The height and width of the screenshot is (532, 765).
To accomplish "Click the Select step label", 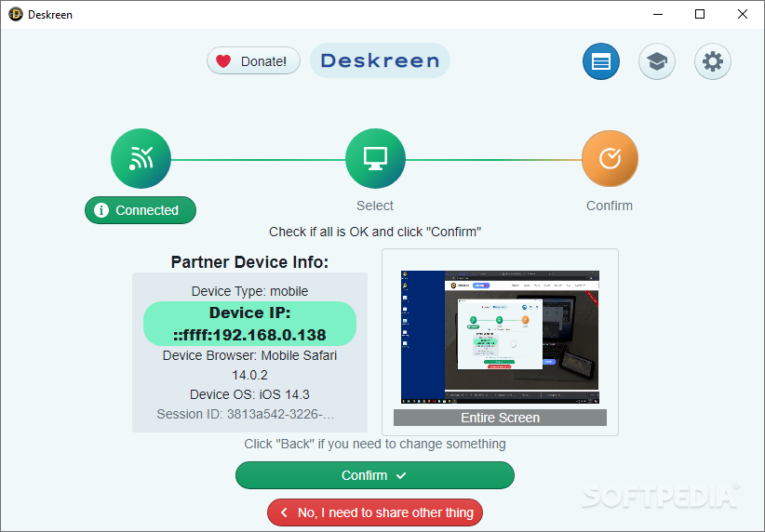I will tap(375, 206).
